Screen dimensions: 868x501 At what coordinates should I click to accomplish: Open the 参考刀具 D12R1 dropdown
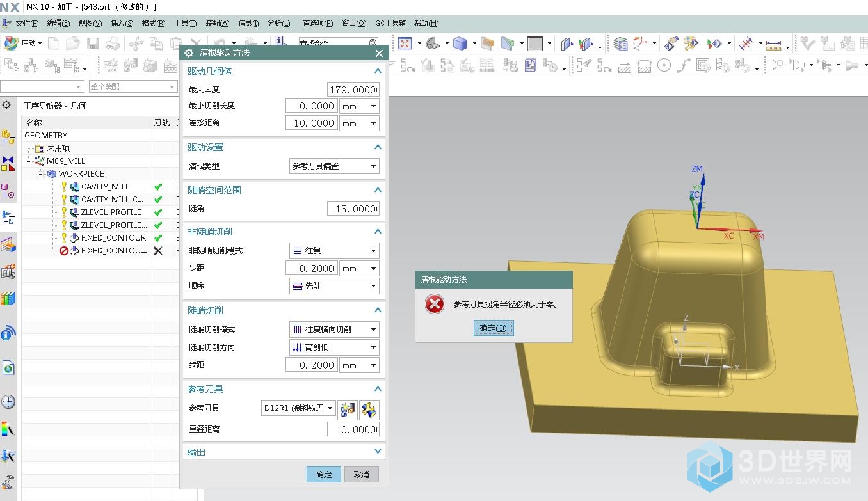coord(298,408)
